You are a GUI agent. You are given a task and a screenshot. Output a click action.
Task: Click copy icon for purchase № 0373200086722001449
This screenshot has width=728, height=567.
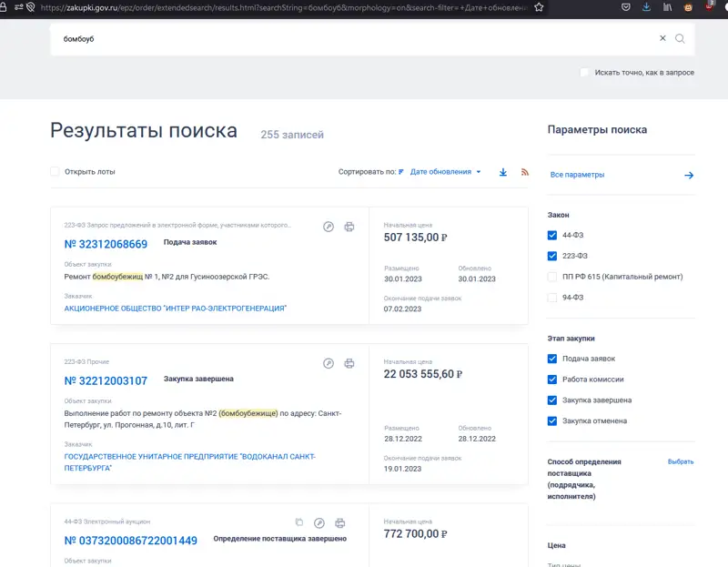click(x=298, y=522)
